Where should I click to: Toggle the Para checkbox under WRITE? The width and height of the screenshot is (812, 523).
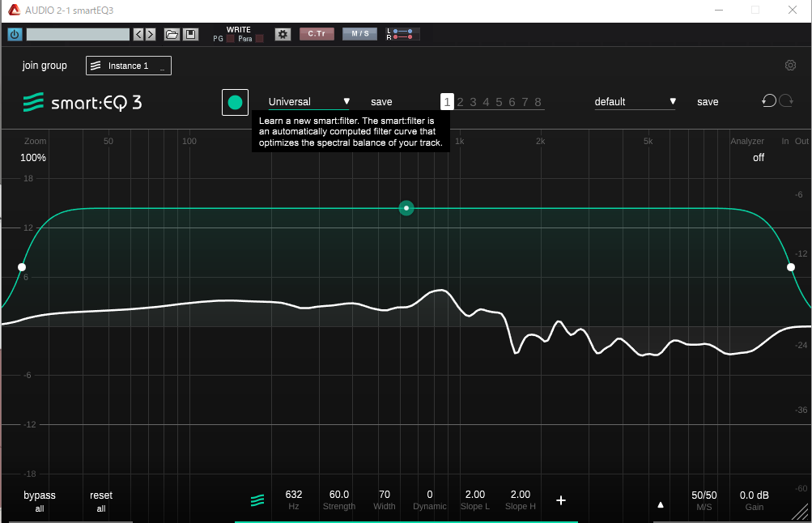click(260, 39)
